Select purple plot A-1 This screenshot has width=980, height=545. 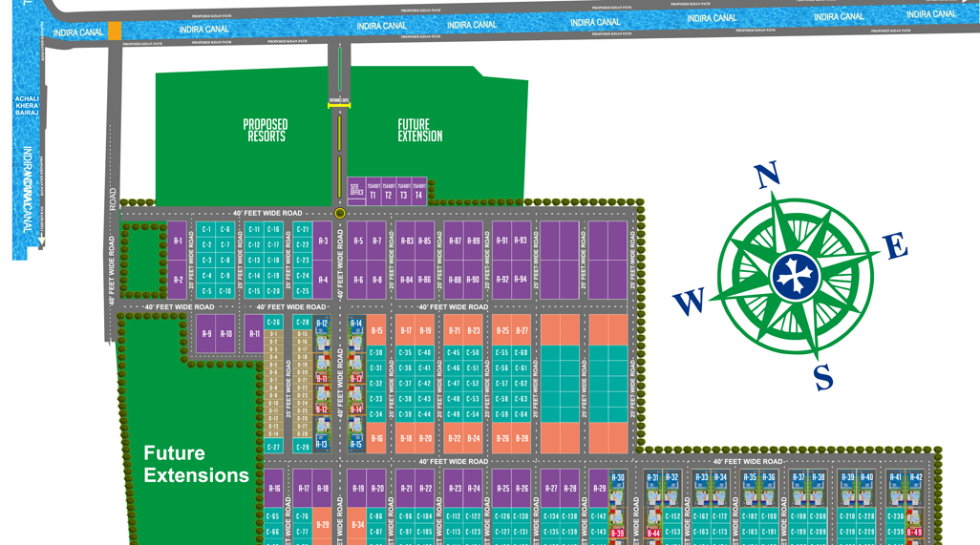tap(178, 241)
